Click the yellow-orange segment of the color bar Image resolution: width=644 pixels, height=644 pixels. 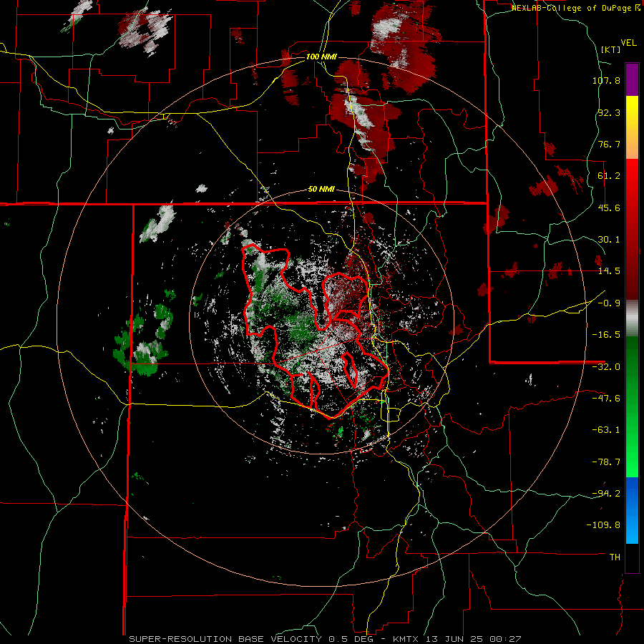[632, 127]
